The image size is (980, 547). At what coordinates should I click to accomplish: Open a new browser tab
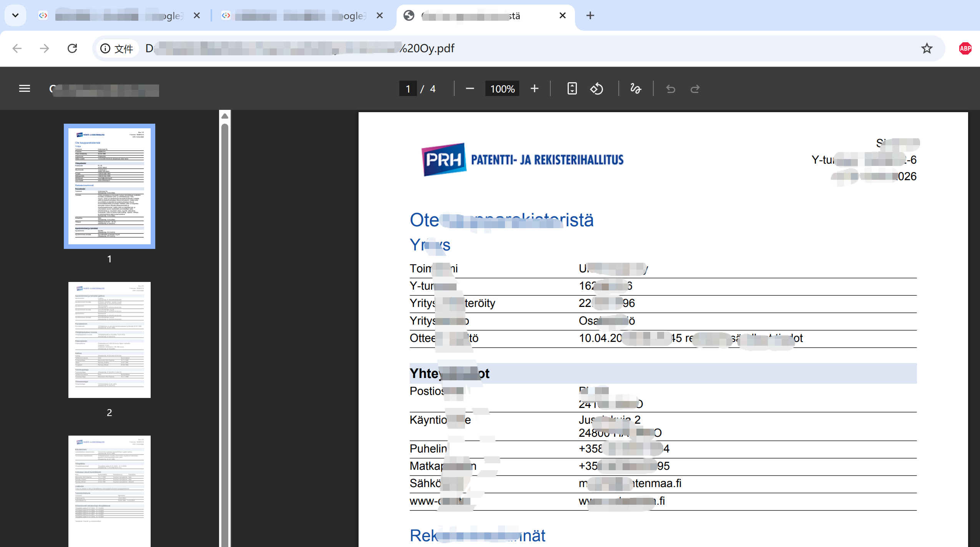590,16
